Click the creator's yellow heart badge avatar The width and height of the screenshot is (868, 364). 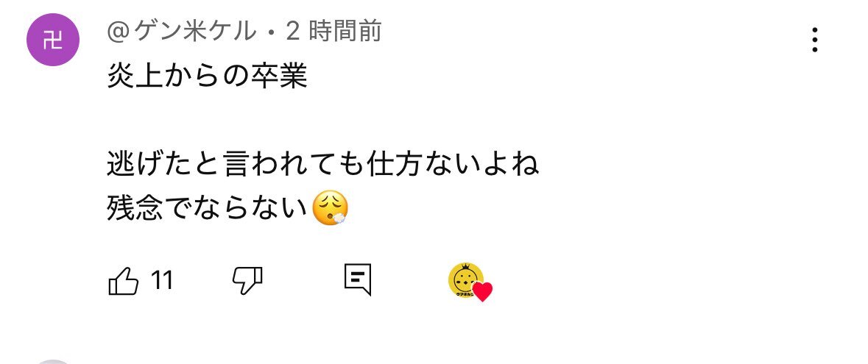465,280
